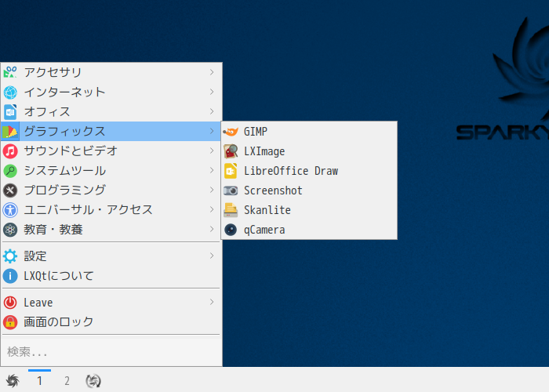Click the プログラミング label

click(x=65, y=190)
